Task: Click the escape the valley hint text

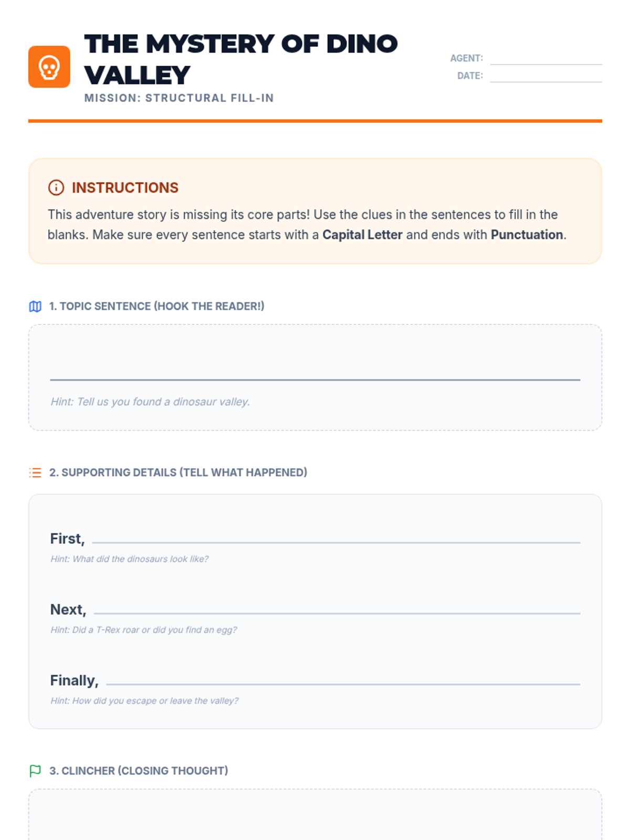Action: click(x=144, y=700)
